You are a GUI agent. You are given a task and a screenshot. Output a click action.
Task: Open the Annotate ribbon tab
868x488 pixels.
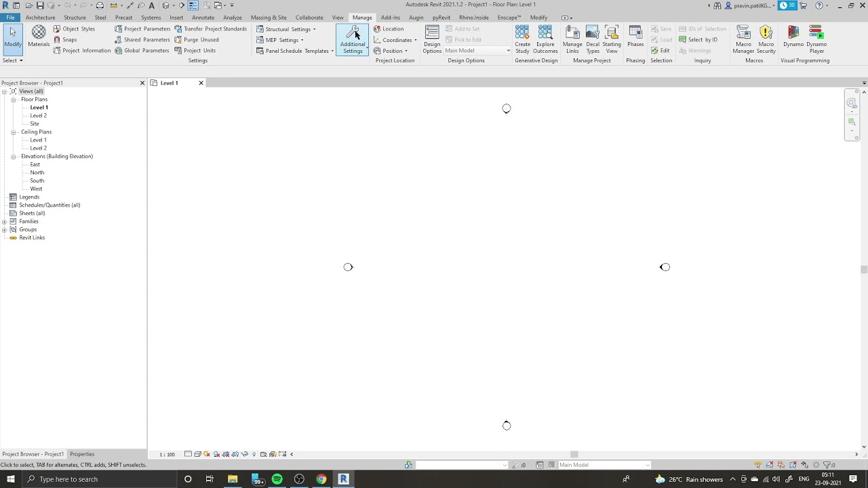[203, 18]
